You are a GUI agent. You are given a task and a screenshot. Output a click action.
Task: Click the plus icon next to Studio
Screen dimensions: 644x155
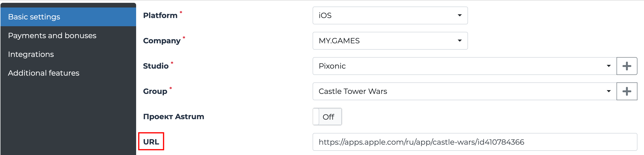pos(626,66)
